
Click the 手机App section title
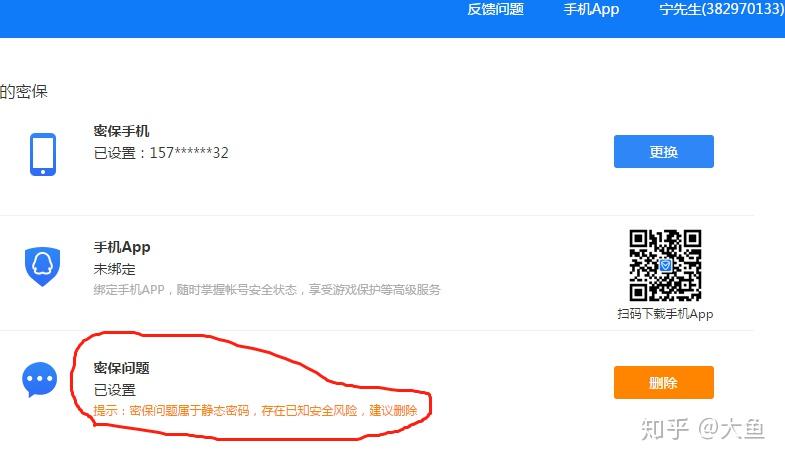tap(122, 247)
